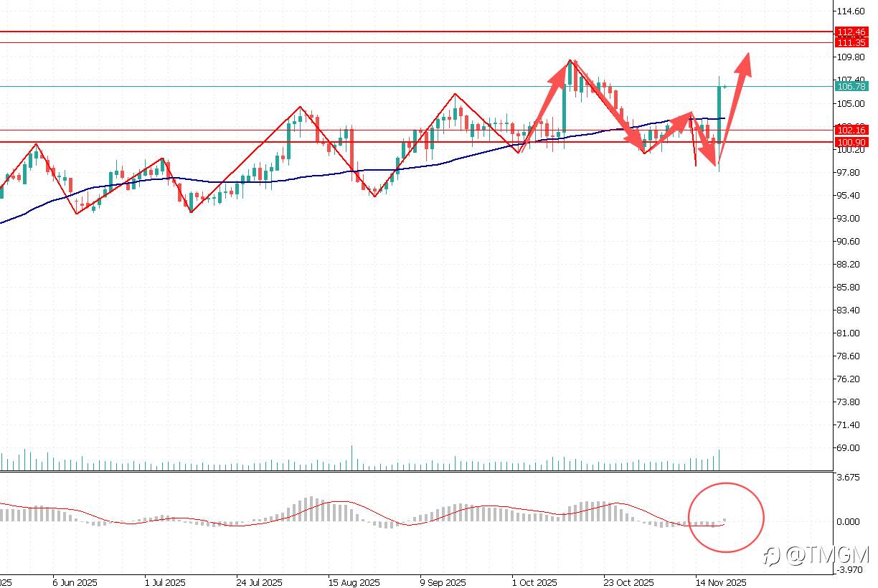The image size is (878, 588).
Task: Click the 105.00 price axis label
Action: 851,103
